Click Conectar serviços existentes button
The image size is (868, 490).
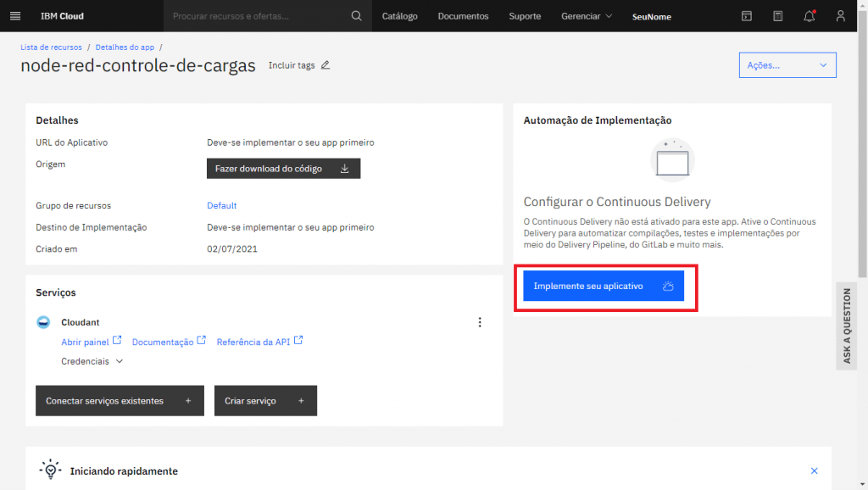tap(120, 400)
